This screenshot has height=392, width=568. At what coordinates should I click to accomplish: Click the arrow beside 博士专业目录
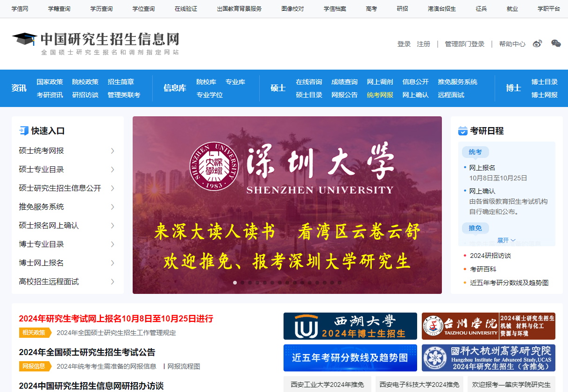tap(113, 244)
